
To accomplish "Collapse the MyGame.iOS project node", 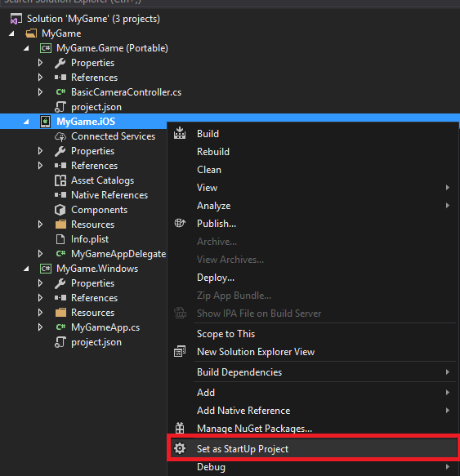I will (27, 122).
